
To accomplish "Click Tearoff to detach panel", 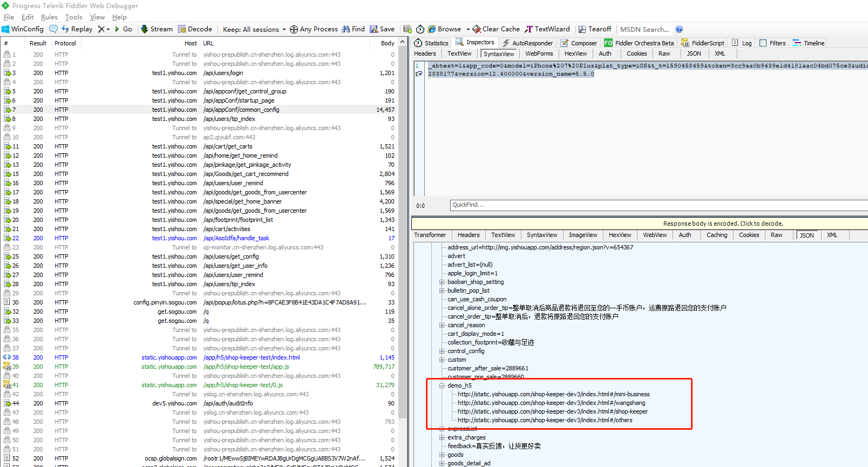I will point(595,29).
